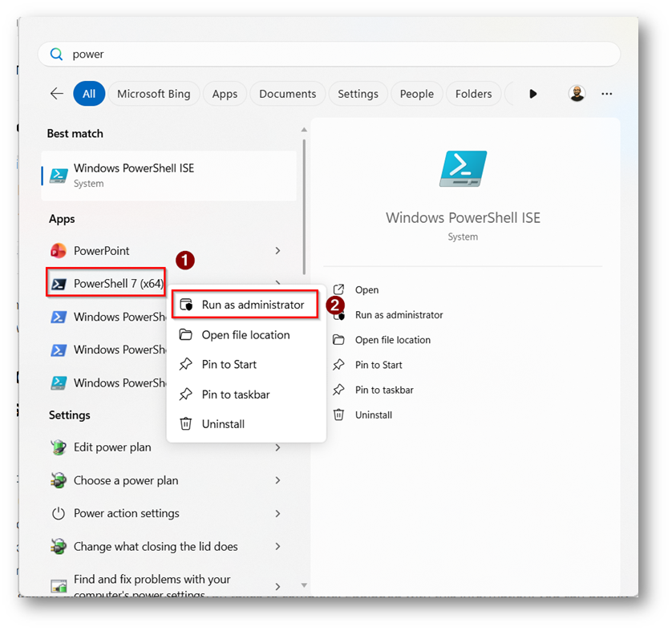Click Windows PowerShell ISE best match icon
Image resolution: width=672 pixels, height=631 pixels.
point(59,176)
